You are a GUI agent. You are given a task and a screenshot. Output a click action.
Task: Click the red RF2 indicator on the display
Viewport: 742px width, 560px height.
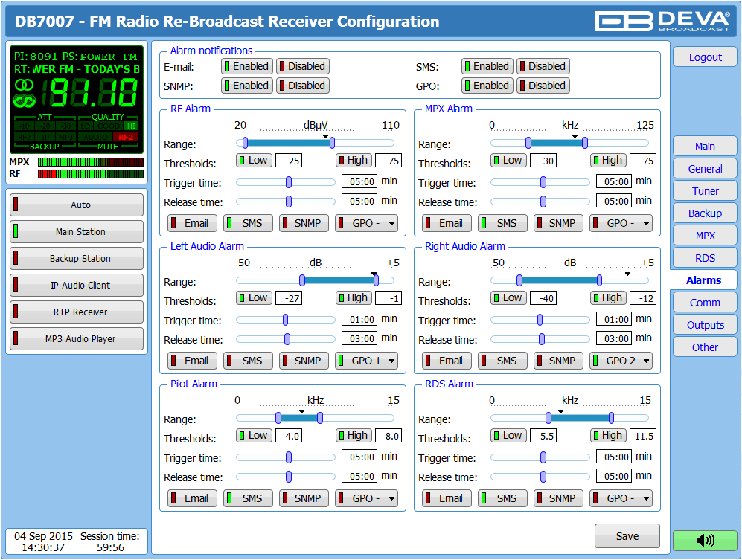pyautogui.click(x=127, y=137)
